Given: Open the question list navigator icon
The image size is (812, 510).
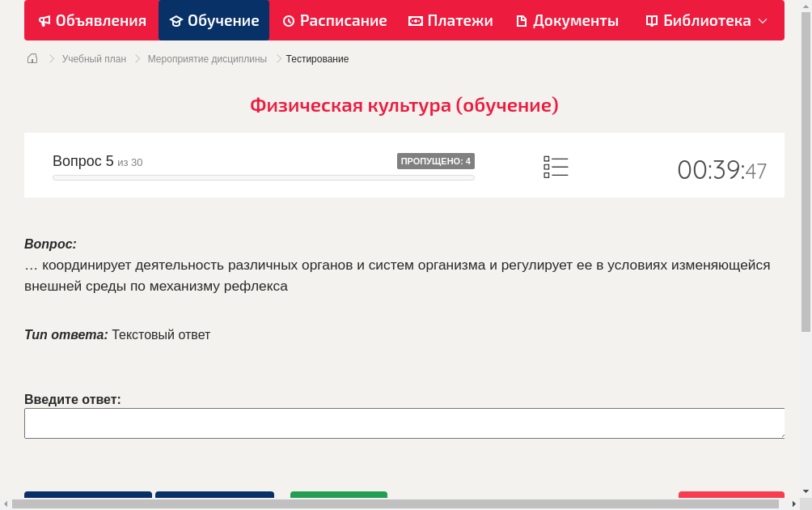Looking at the screenshot, I should point(556,167).
